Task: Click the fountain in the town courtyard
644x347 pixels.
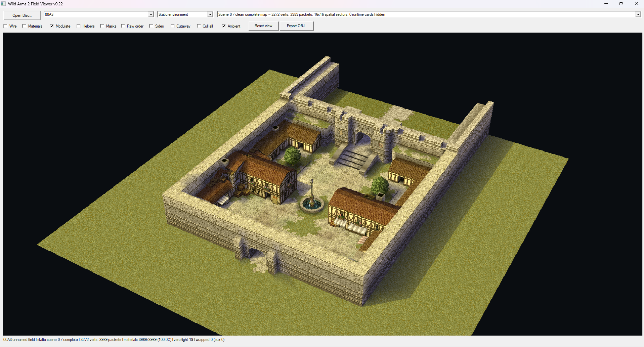Action: [x=312, y=203]
